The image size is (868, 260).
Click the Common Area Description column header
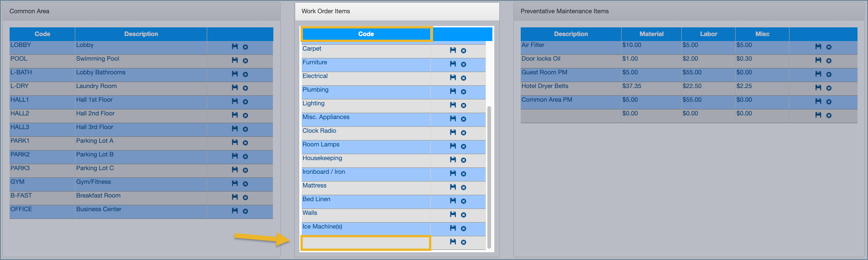pyautogui.click(x=141, y=34)
